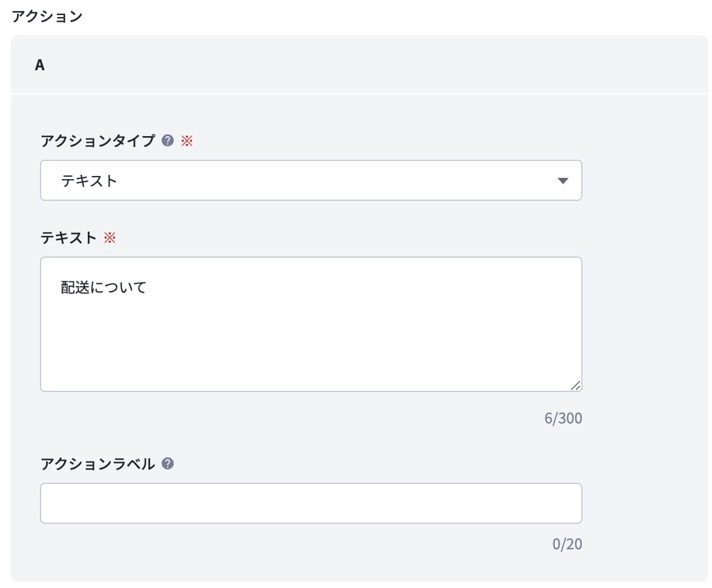712x588 pixels.
Task: Click the アクションタイプ field label
Action: tap(97, 141)
